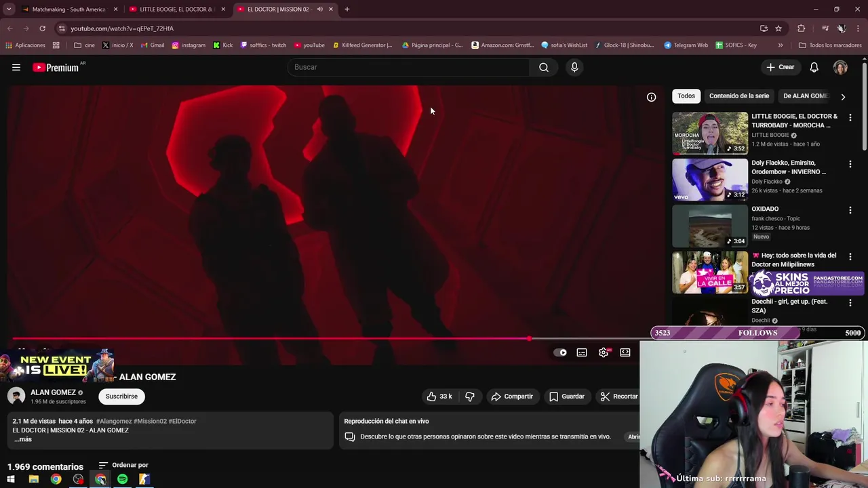Switch to the LITTLE BOOGIE, EL DOCTOR tab
Viewport: 868px width, 488px height.
(176, 9)
